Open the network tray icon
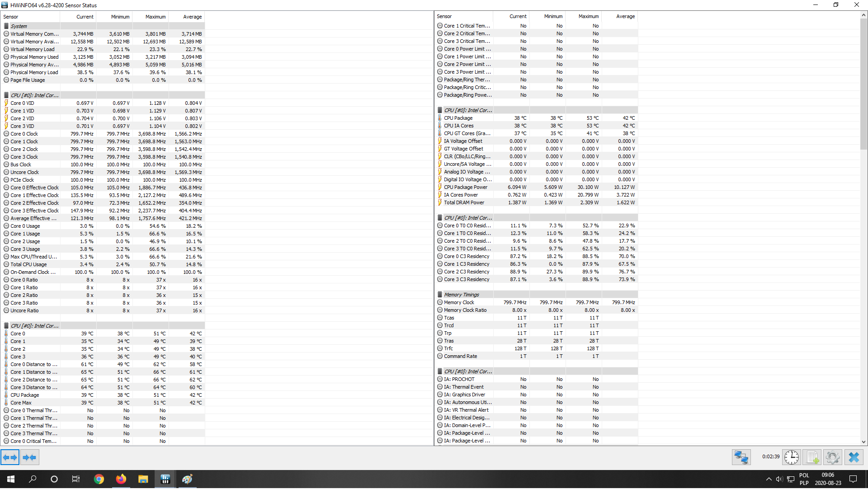868x489 pixels. 791,480
